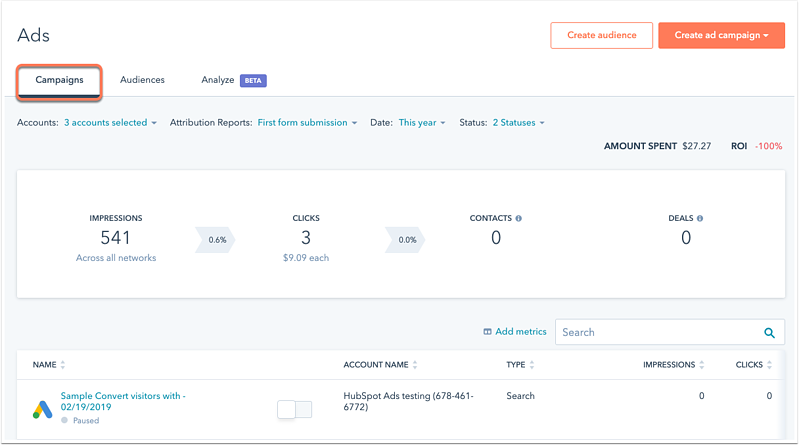The width and height of the screenshot is (799, 445).
Task: Open the Accounts filter dropdown
Action: 111,123
